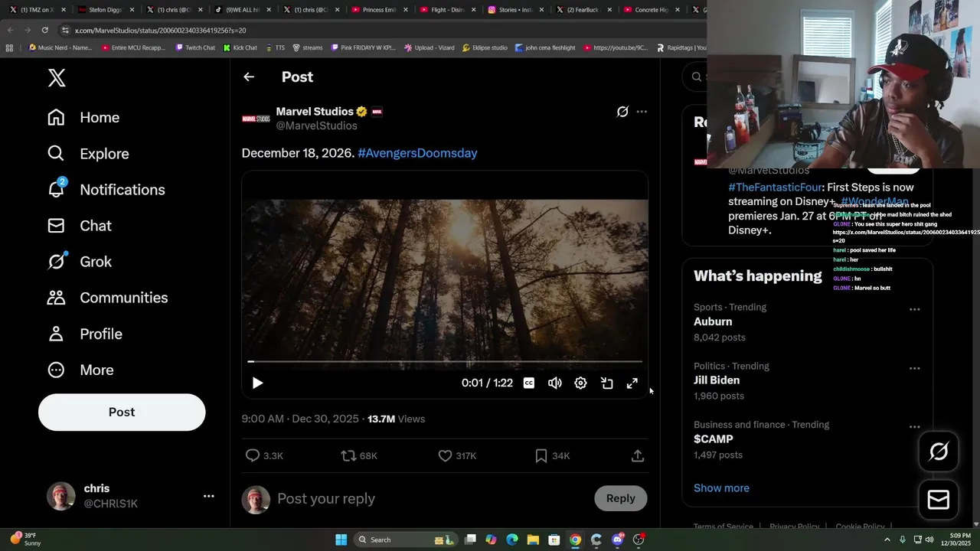Click Show more under What's happening
The width and height of the screenshot is (980, 551).
click(x=721, y=487)
